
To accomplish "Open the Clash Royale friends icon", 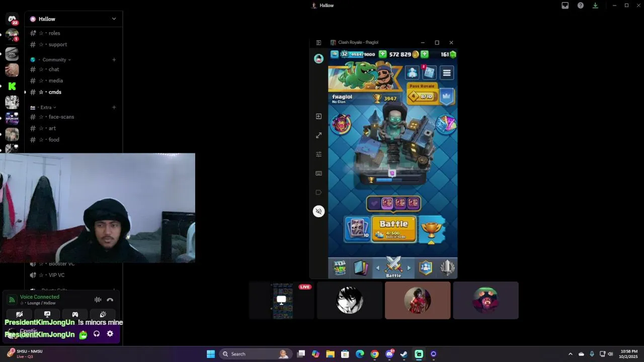I will (x=413, y=73).
